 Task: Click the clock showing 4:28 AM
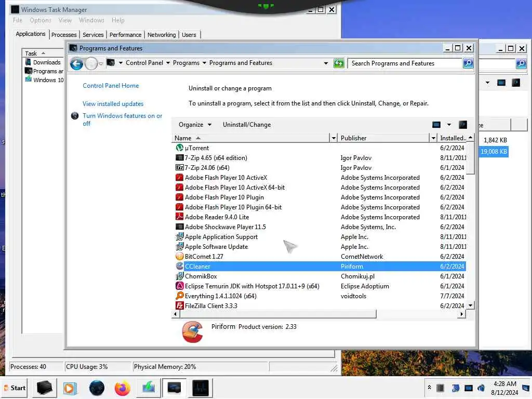coord(505,384)
